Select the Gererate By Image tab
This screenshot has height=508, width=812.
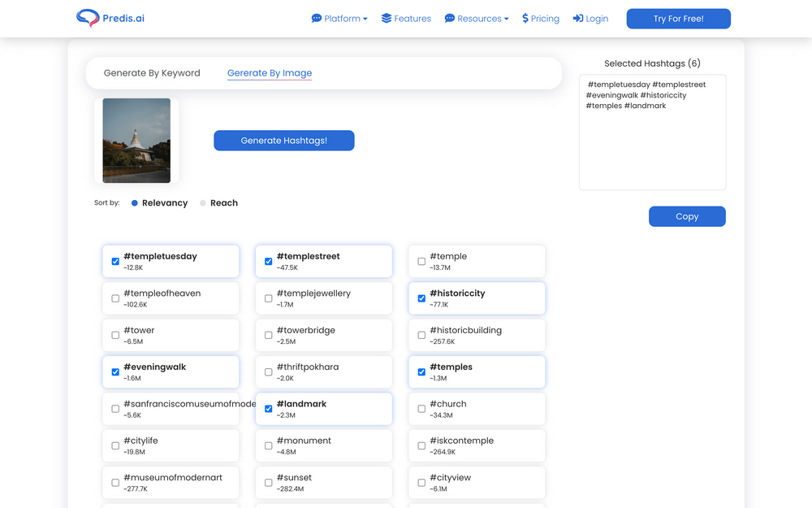coord(269,72)
